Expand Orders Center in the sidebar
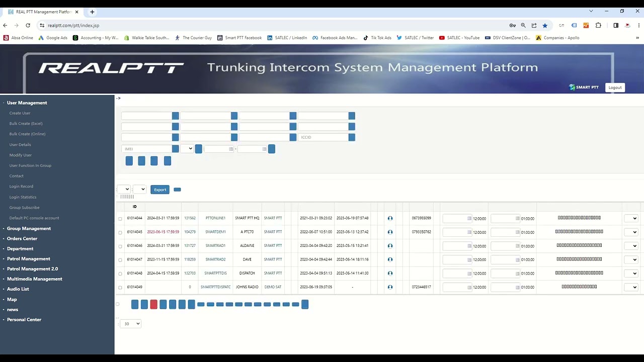 (22, 238)
